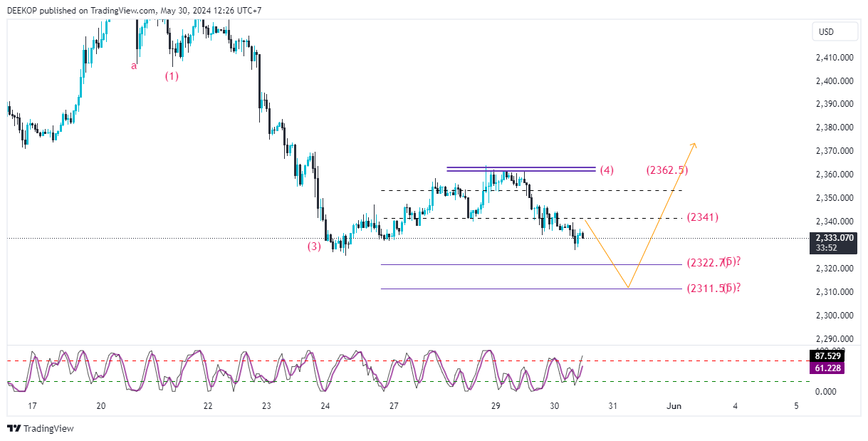Click the date label 17 on time axis
This screenshot has width=868, height=441.
tap(32, 406)
